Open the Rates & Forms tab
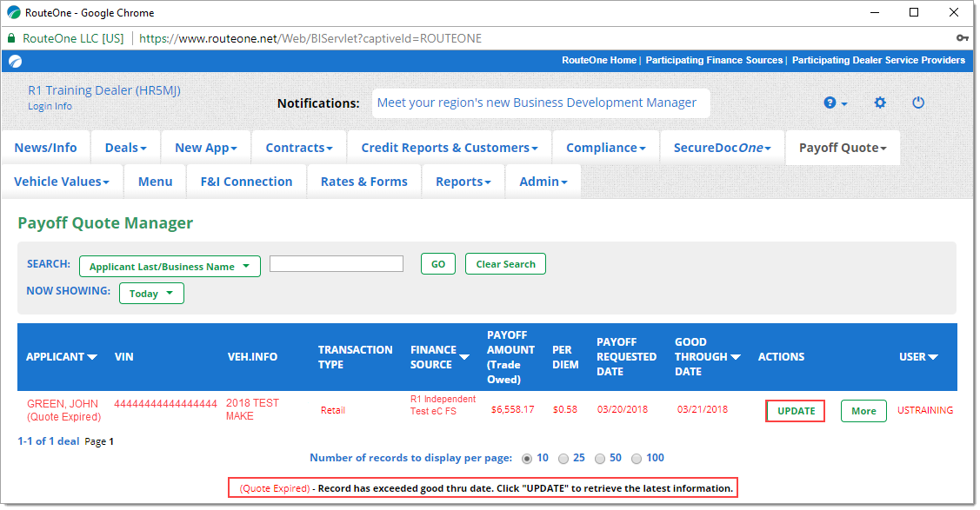This screenshot has width=980, height=510. tap(363, 182)
